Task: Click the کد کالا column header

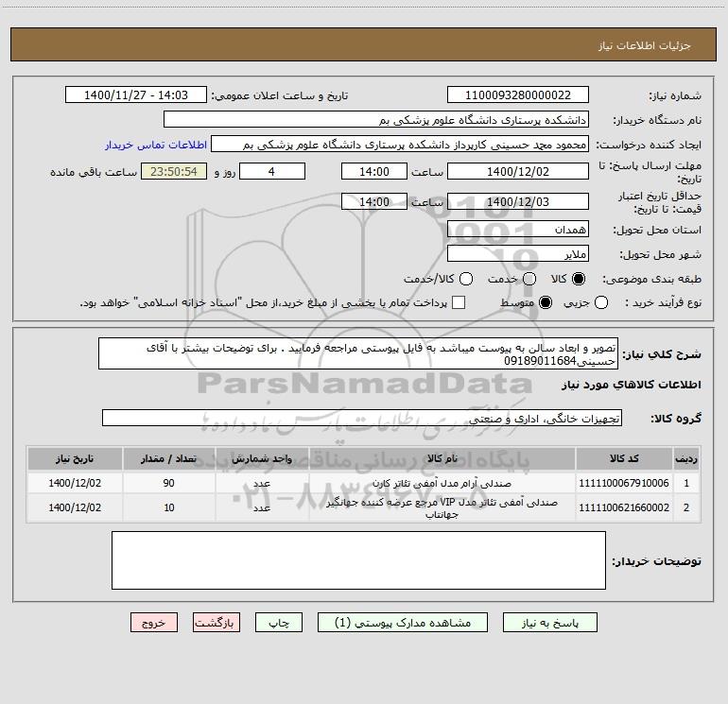Action: (624, 458)
